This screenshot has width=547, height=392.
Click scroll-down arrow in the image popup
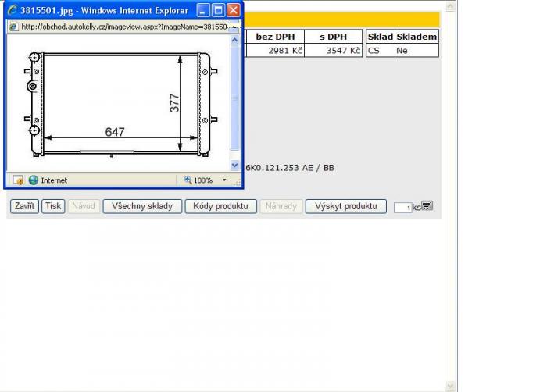pos(235,166)
